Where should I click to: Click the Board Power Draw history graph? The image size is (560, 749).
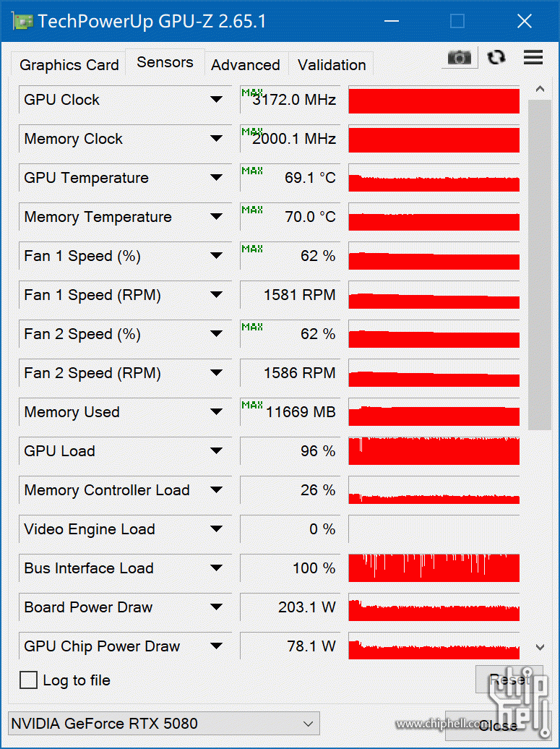(434, 607)
